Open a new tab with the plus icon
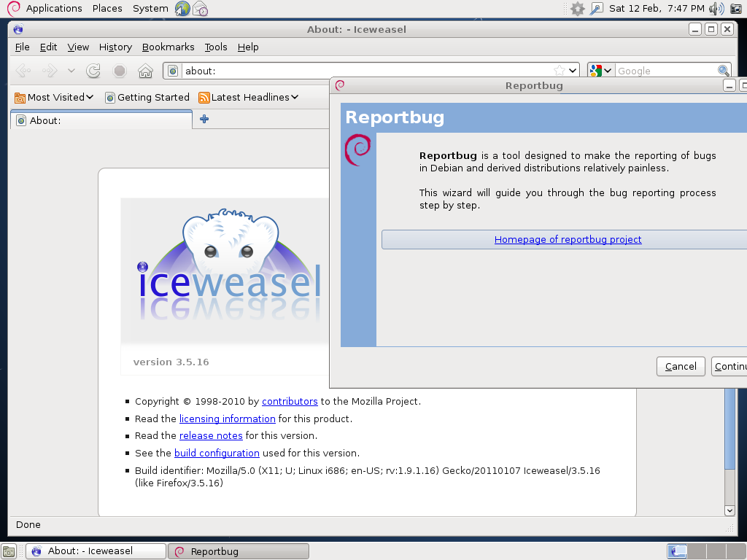The height and width of the screenshot is (560, 747). pyautogui.click(x=204, y=119)
